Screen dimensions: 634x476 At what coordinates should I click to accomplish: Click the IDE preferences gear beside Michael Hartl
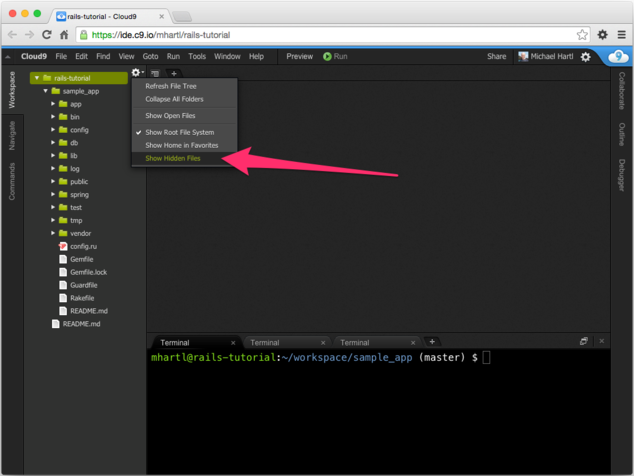pyautogui.click(x=586, y=57)
